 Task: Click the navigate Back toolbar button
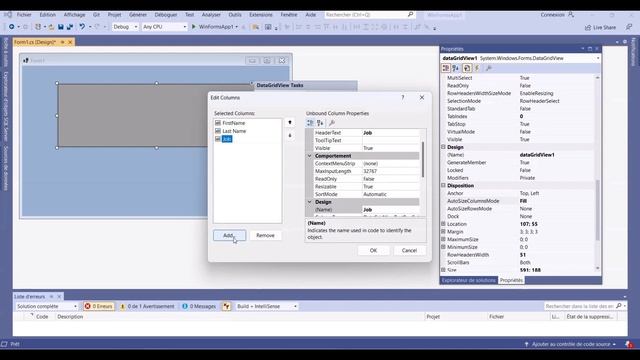point(11,27)
